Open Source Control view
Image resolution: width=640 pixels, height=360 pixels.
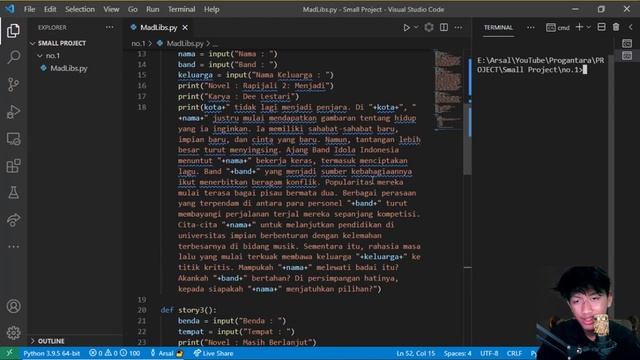(13, 84)
